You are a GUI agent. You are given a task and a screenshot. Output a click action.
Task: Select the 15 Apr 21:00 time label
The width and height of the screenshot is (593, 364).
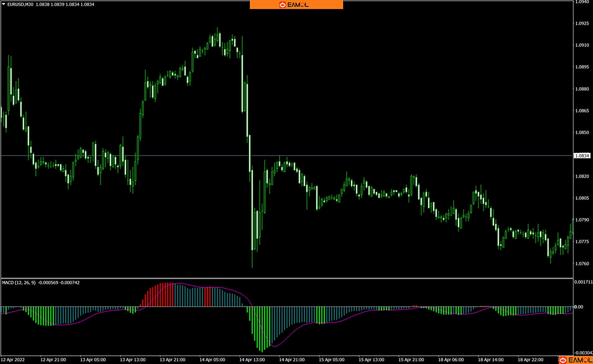(411, 360)
